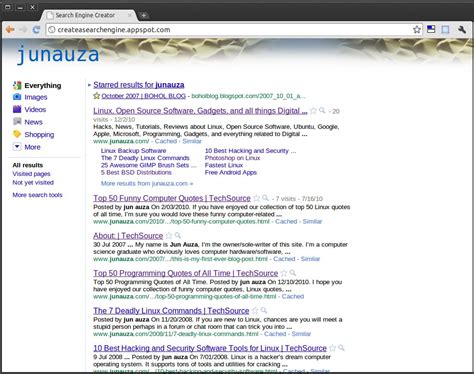
Task: Click the News newspaper icon
Action: pos(17,121)
